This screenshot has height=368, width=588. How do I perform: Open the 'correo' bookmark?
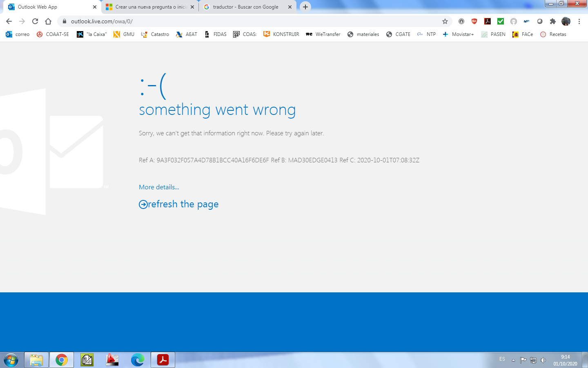18,34
